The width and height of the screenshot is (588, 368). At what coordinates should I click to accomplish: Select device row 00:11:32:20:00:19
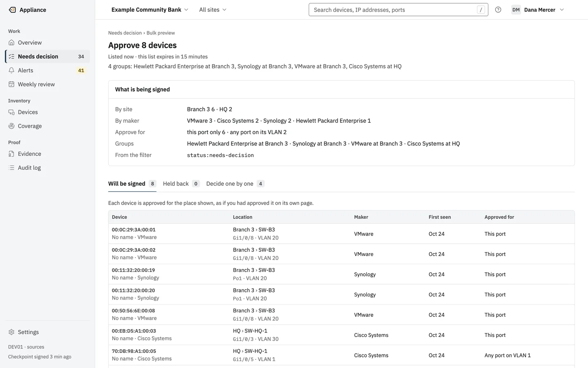pyautogui.click(x=341, y=274)
